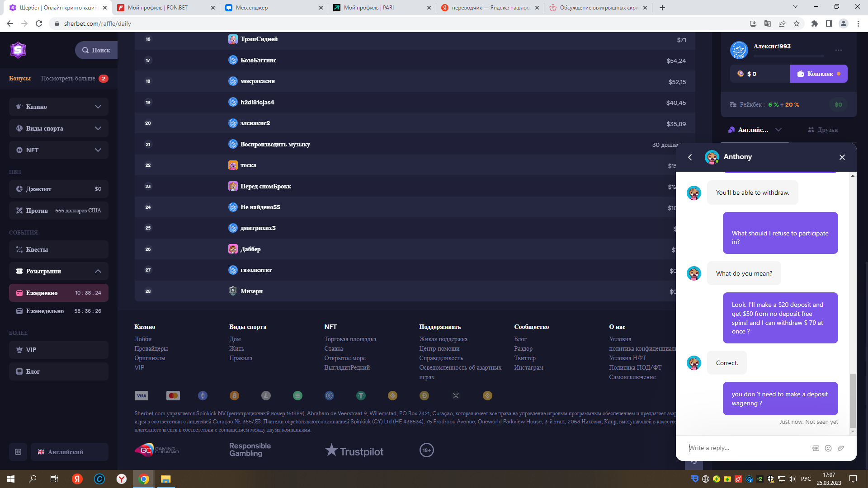
Task: Click the Write a reply input field
Action: click(x=746, y=448)
